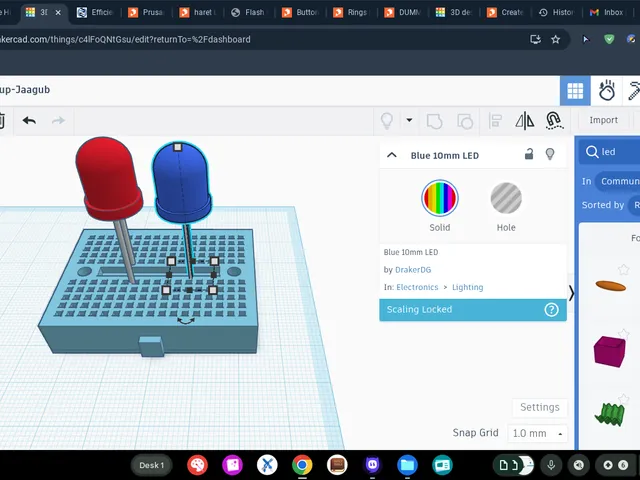
Task: Open the Settings button near Snap Grid
Action: (540, 407)
